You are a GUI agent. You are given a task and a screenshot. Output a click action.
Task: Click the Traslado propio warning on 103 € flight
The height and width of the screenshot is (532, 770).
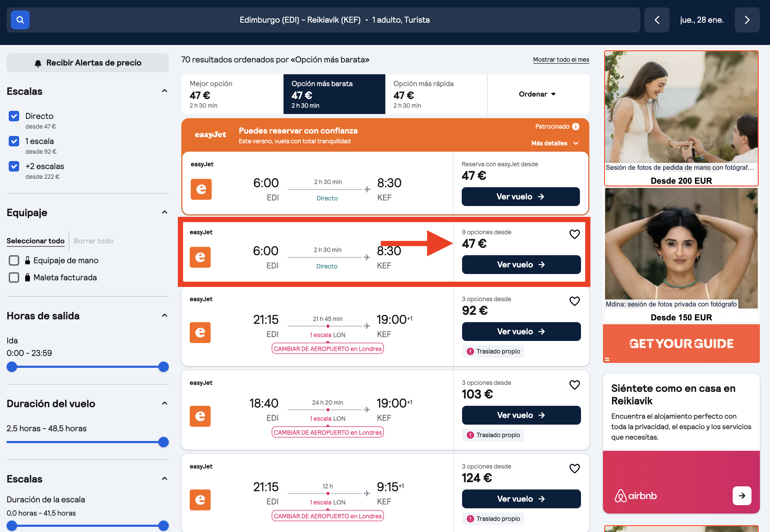pyautogui.click(x=493, y=435)
